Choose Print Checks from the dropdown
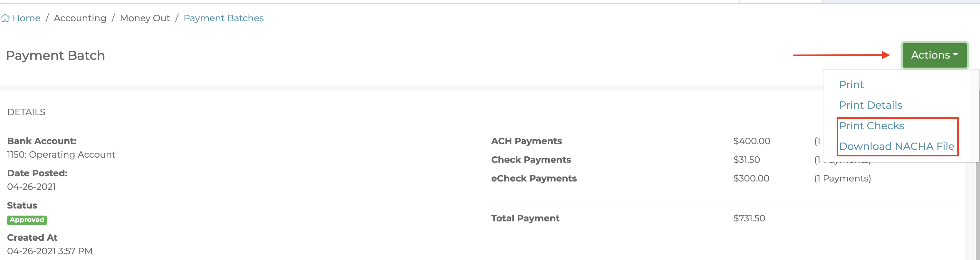 871,126
